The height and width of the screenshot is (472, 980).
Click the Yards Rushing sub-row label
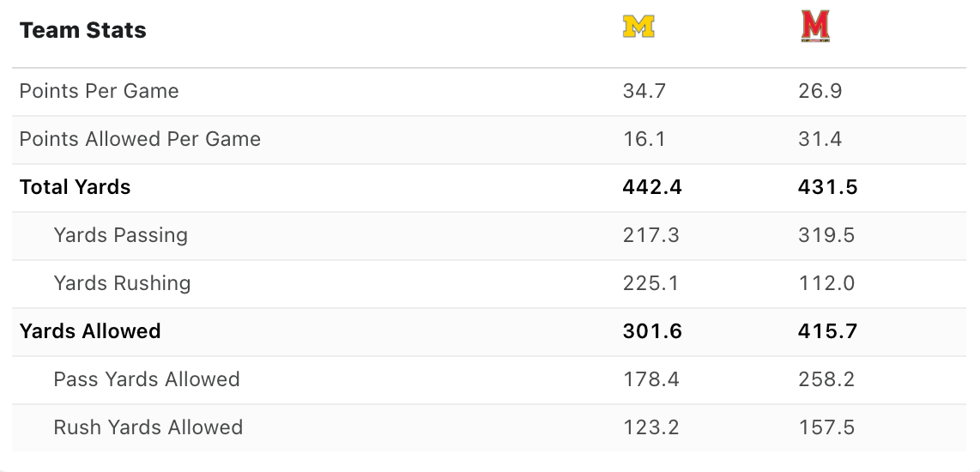122,283
